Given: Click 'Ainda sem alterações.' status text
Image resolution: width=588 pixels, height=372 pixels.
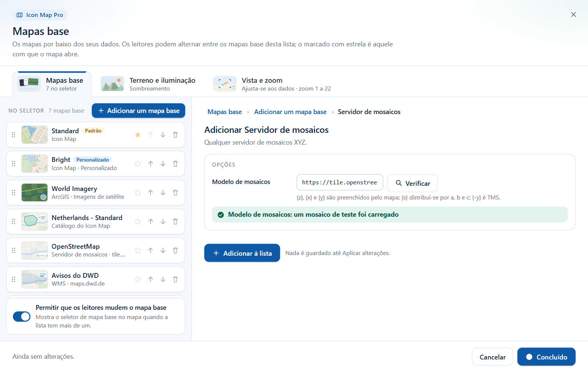Looking at the screenshot, I should click(x=43, y=357).
